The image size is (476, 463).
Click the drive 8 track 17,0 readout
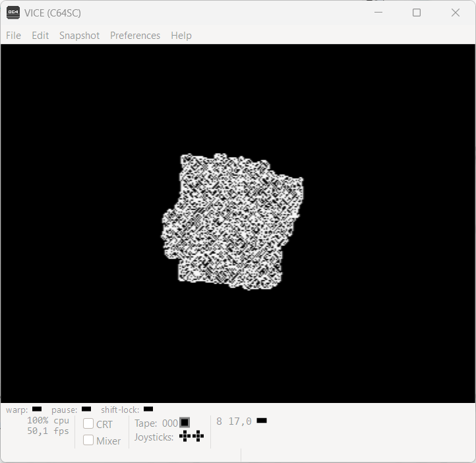tap(240, 421)
